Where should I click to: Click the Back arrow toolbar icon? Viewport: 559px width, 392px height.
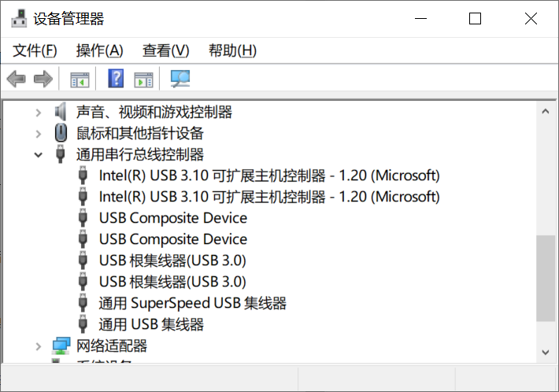click(x=16, y=79)
